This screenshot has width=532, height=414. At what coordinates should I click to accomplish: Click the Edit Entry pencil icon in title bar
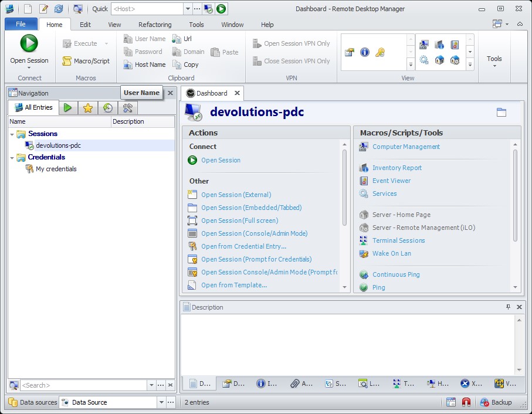point(43,9)
